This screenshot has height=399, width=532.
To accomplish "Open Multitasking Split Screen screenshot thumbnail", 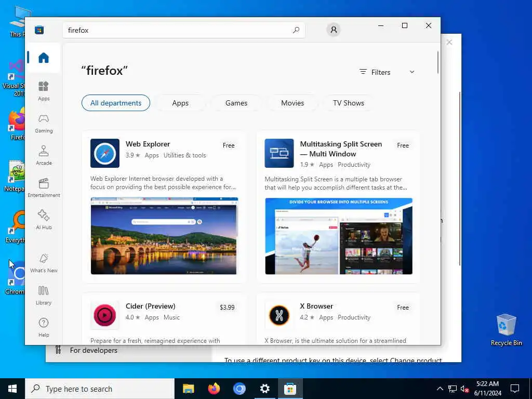I will click(x=339, y=236).
